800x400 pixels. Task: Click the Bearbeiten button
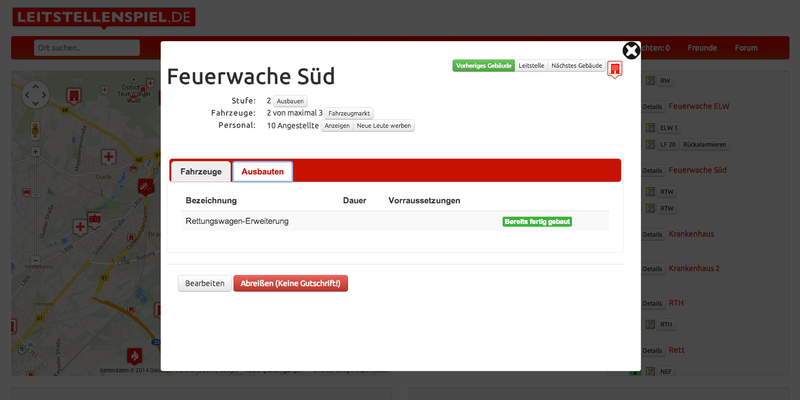pos(205,283)
